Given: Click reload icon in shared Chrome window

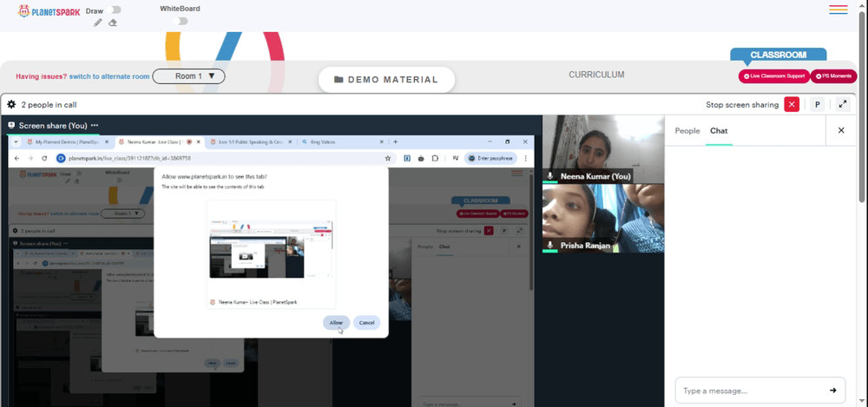Looking at the screenshot, I should tap(44, 158).
